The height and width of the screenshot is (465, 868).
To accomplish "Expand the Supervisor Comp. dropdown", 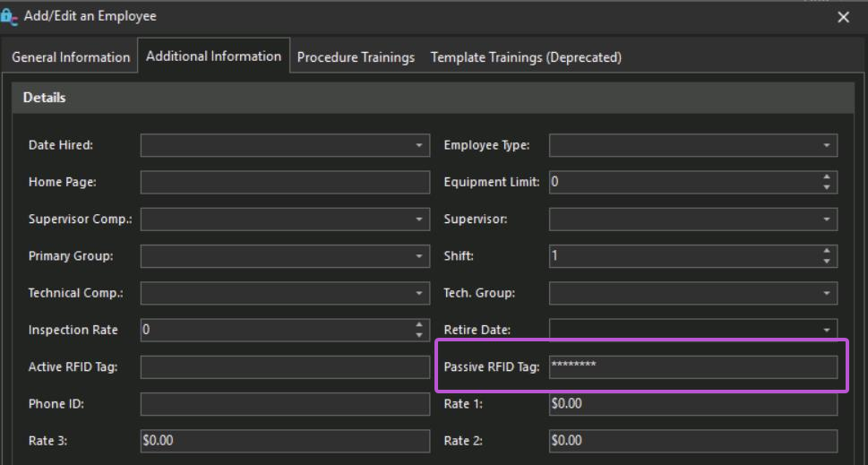I will point(418,219).
